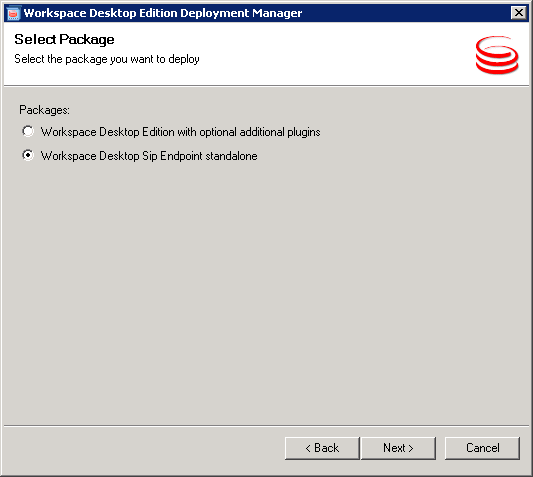
Task: Click the left chevron on the Back button
Action: coord(308,448)
